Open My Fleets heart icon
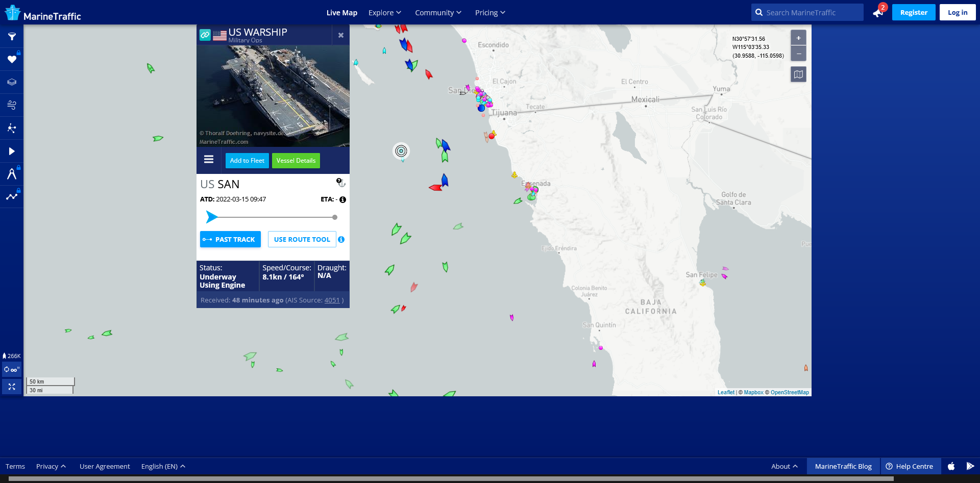The width and height of the screenshot is (980, 483). [x=12, y=60]
